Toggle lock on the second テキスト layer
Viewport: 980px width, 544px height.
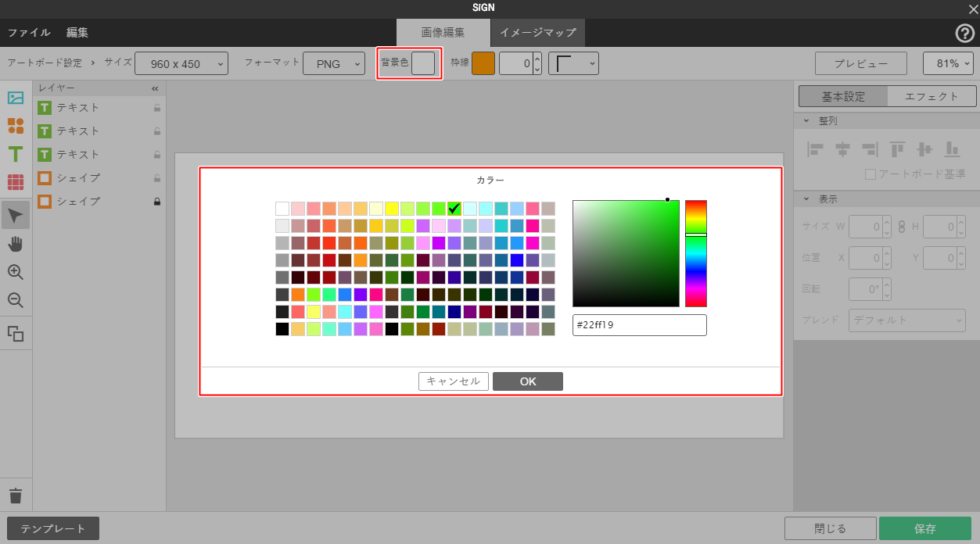coord(157,131)
